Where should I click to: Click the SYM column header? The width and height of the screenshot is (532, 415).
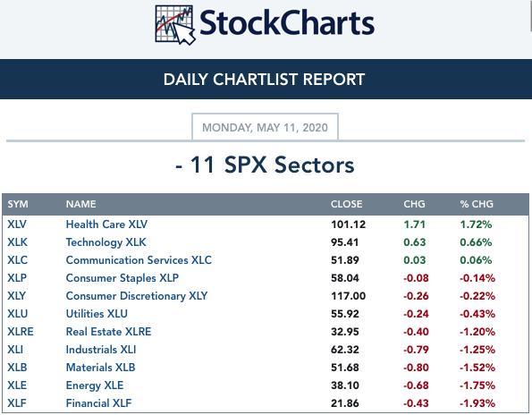point(18,204)
